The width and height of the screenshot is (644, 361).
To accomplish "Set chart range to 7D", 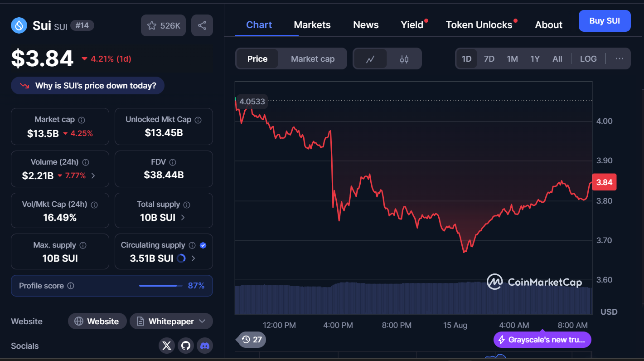I will (489, 59).
